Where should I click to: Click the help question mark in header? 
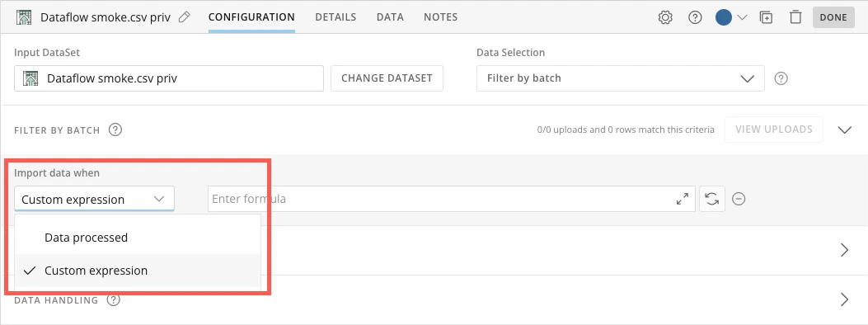695,17
